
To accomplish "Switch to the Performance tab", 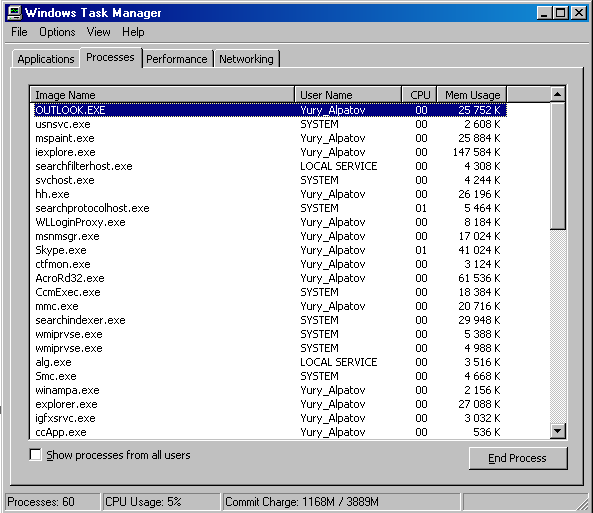I will pyautogui.click(x=177, y=59).
